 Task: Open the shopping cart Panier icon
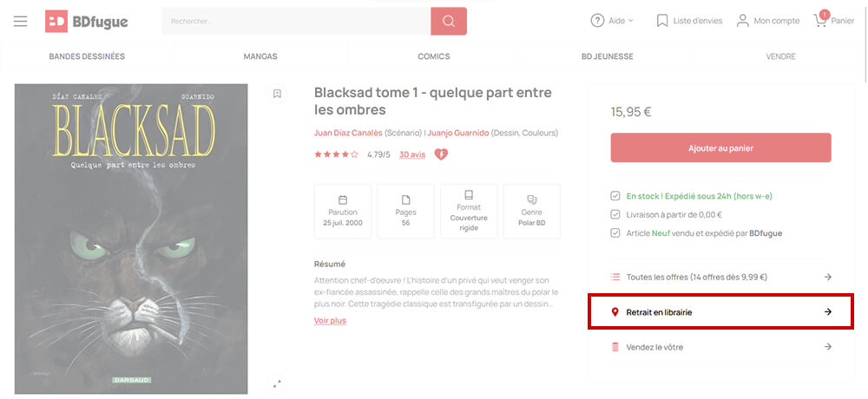tap(820, 21)
